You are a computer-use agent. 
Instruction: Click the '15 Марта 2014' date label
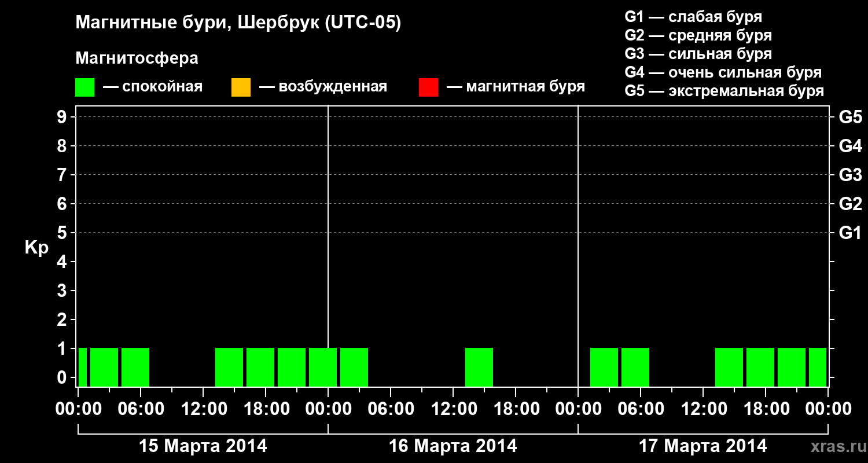[203, 446]
